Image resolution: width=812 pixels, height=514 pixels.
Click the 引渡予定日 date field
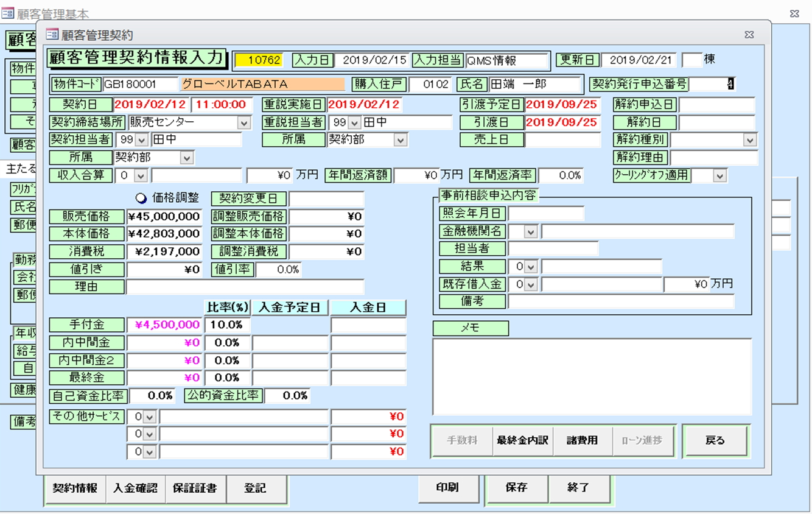coord(562,105)
